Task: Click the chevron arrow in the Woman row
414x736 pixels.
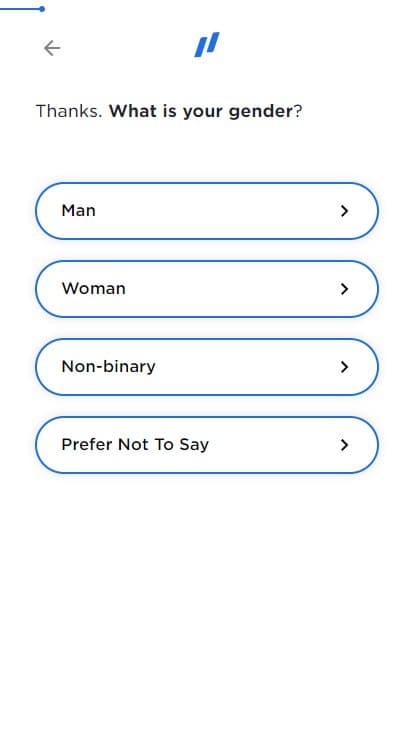Action: click(x=345, y=289)
